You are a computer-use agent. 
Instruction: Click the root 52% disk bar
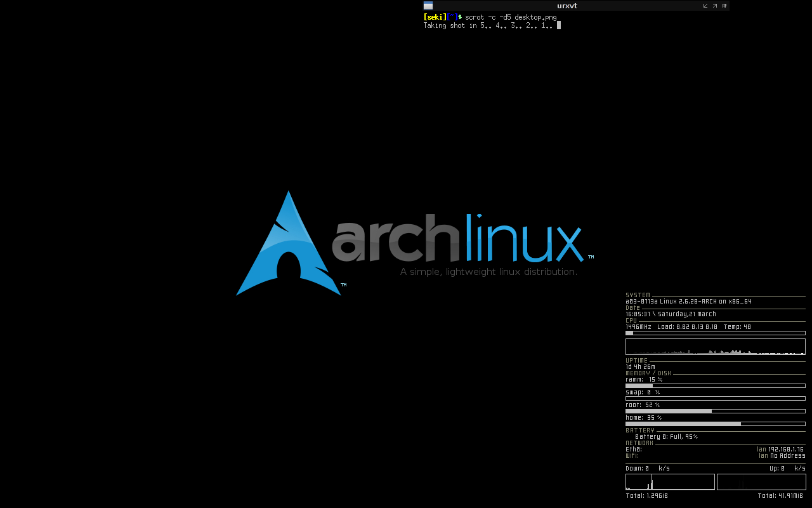(715, 411)
